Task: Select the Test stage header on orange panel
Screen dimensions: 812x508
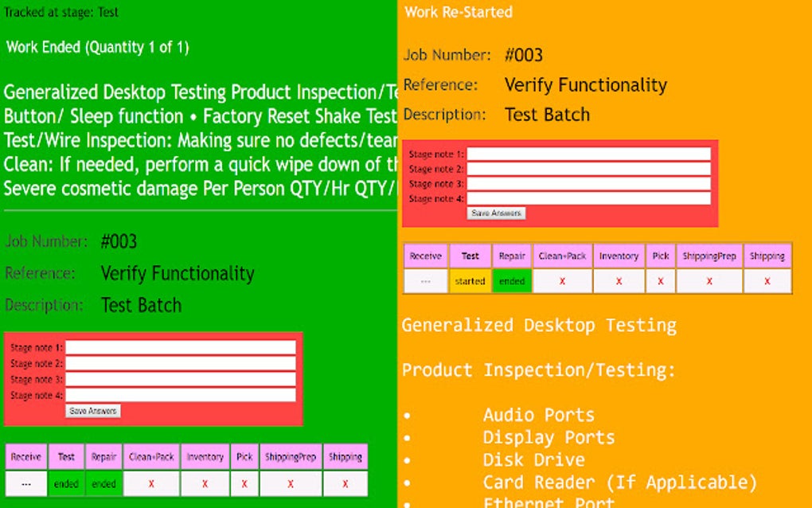Action: pos(470,256)
